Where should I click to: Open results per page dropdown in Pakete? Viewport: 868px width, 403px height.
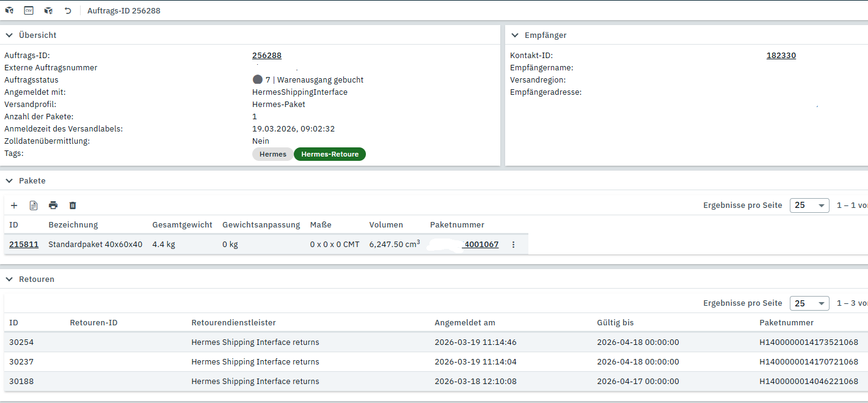pyautogui.click(x=809, y=205)
